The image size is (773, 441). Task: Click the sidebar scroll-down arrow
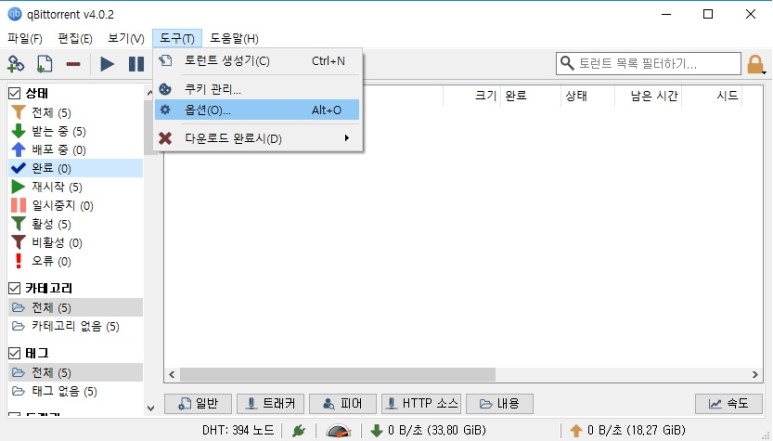150,408
